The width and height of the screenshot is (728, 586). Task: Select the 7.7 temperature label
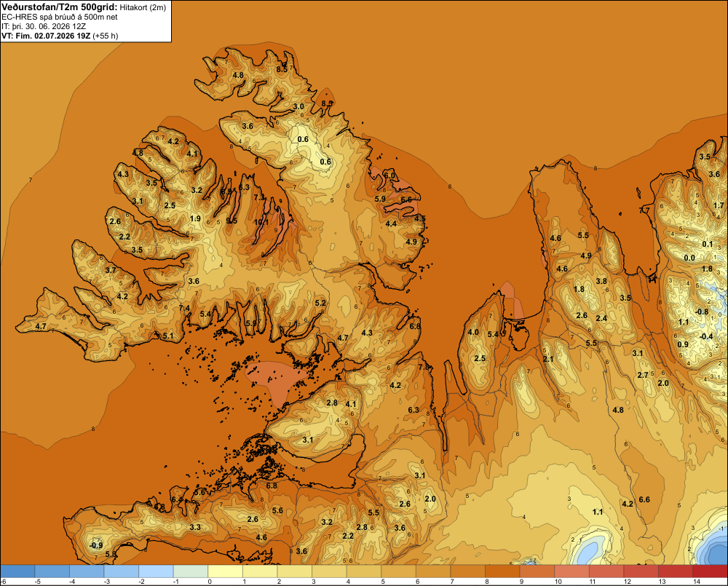644,210
